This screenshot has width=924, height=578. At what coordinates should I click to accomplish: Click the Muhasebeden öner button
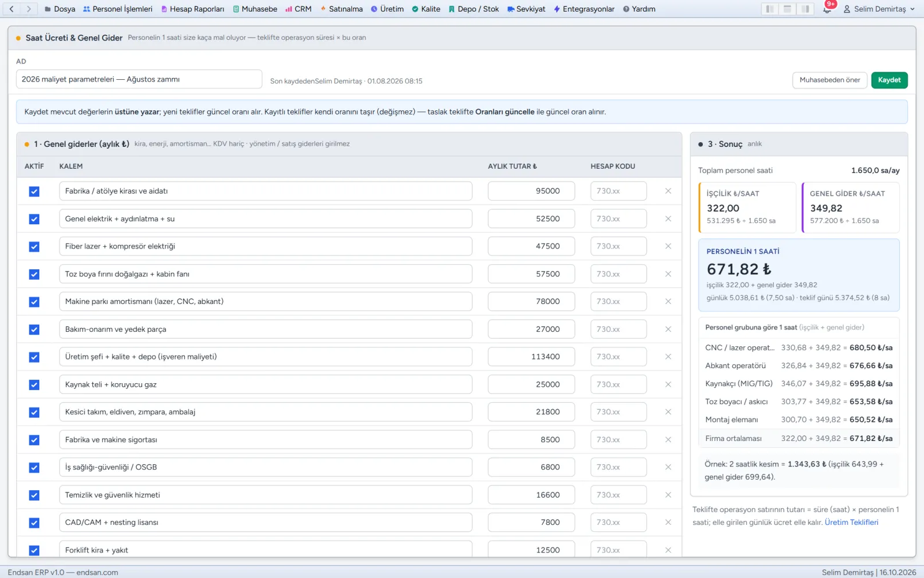point(829,80)
